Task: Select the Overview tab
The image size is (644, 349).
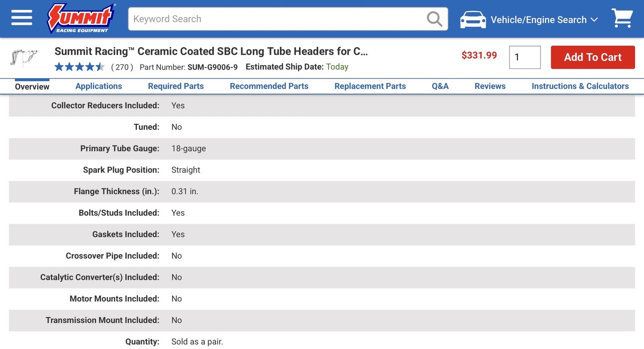Action: point(32,87)
